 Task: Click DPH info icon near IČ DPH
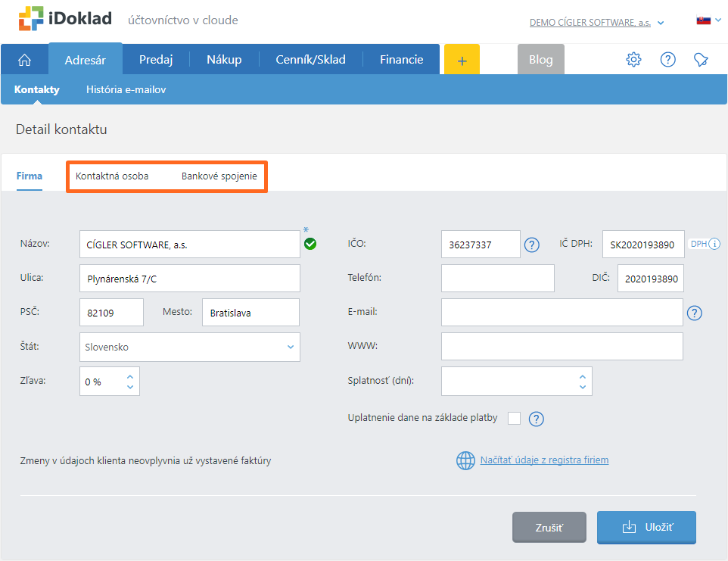coord(714,244)
